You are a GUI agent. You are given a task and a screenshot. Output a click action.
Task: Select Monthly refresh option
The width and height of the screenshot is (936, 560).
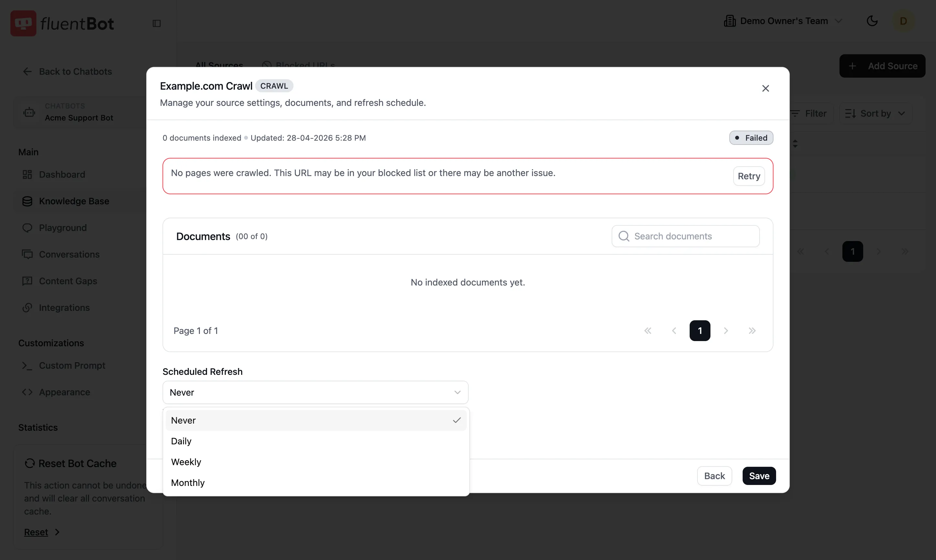[x=316, y=483]
